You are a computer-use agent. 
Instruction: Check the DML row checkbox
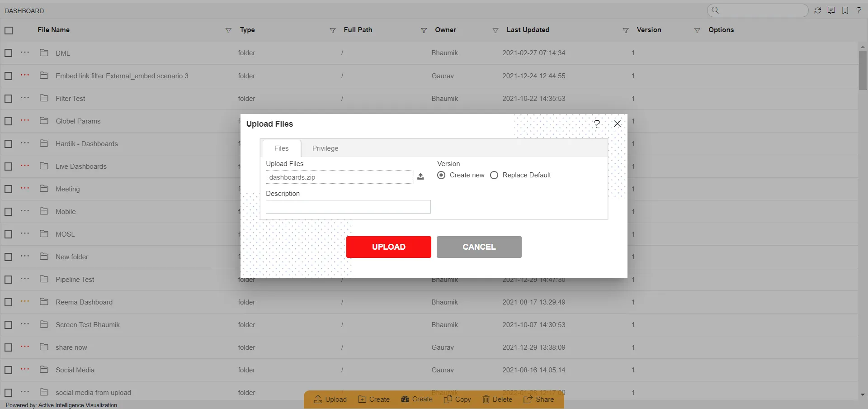pos(9,53)
